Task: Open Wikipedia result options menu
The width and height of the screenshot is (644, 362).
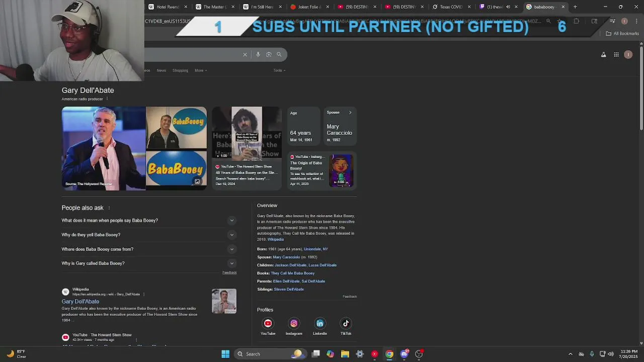Action: (144, 294)
